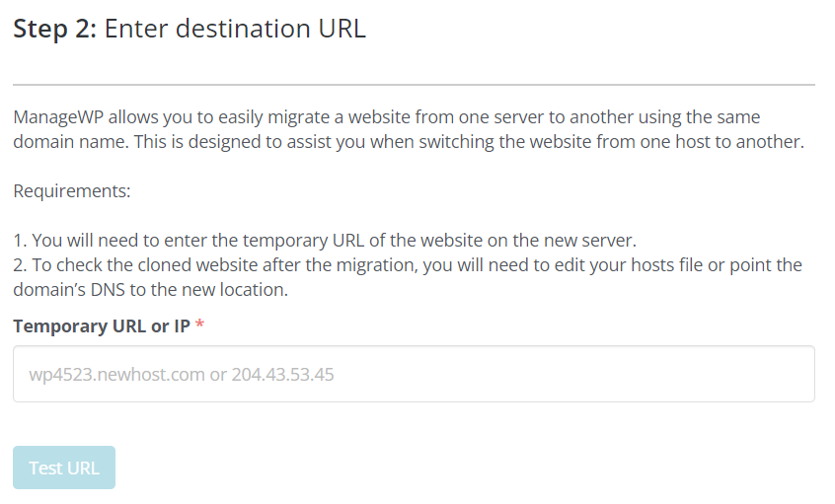Click the word "ManageWP" in the description
Viewport: 835px width, 504px height.
coord(55,117)
